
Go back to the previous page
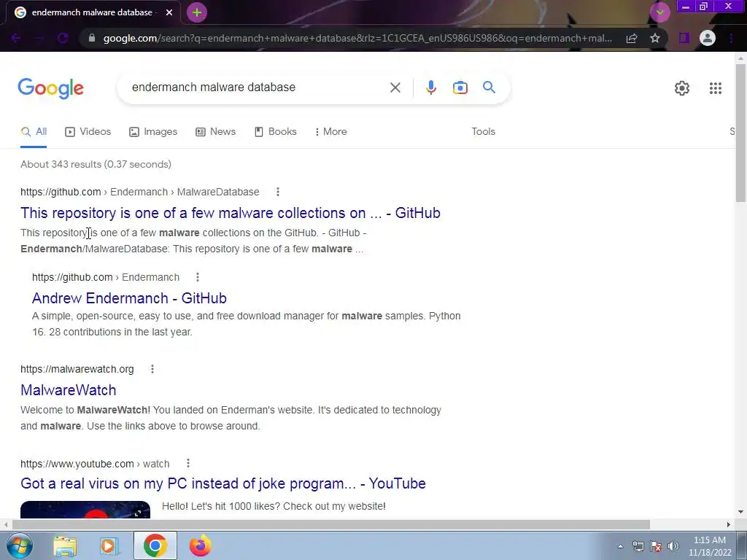(x=16, y=38)
